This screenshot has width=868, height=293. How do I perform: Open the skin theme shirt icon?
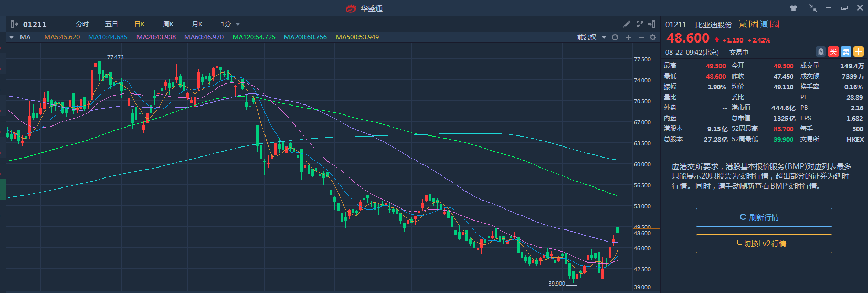pos(793,8)
